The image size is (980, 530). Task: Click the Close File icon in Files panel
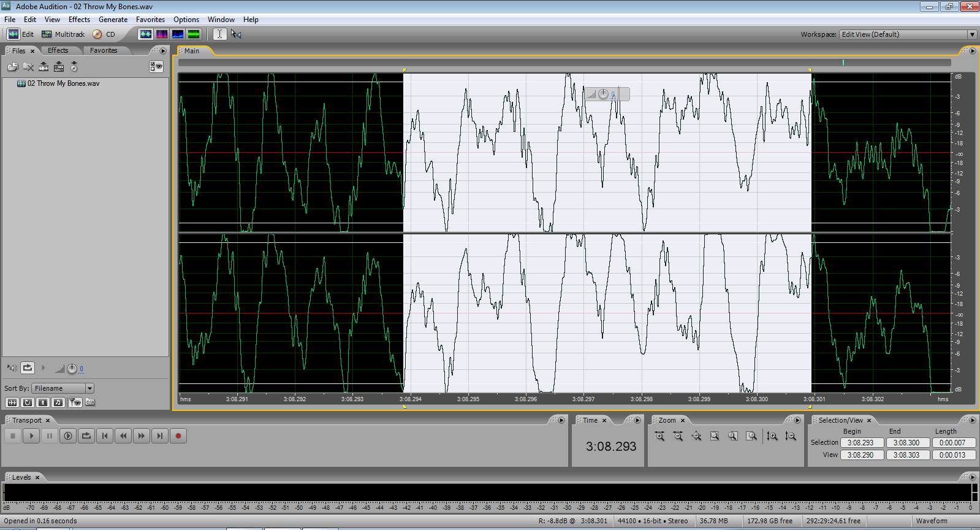pyautogui.click(x=28, y=67)
